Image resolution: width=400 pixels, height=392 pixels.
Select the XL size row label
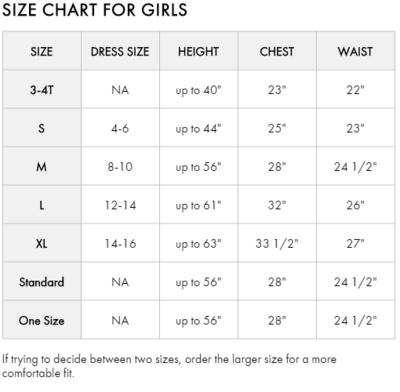click(42, 244)
